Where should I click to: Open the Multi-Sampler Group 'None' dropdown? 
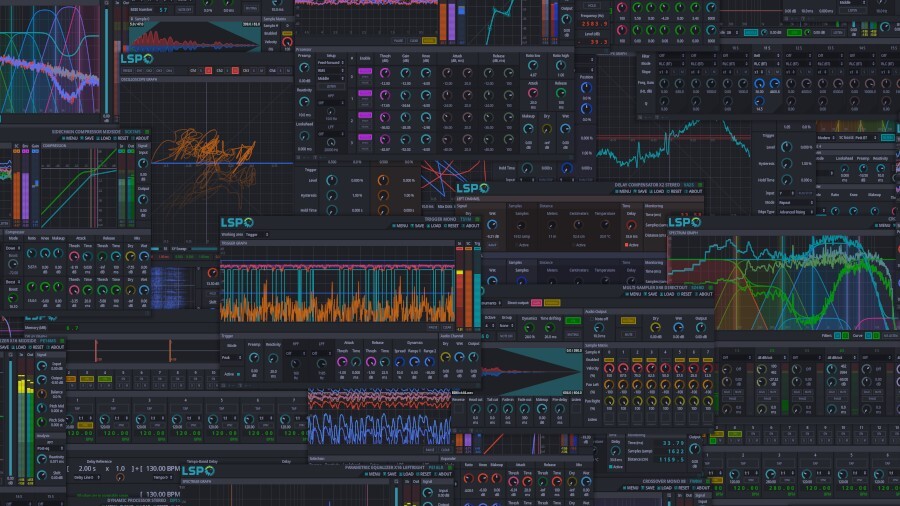tap(507, 325)
